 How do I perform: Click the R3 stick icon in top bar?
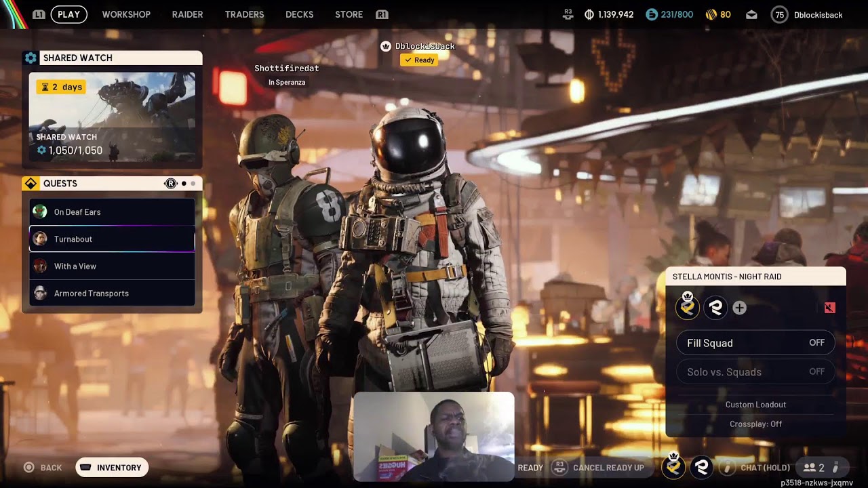(x=568, y=14)
